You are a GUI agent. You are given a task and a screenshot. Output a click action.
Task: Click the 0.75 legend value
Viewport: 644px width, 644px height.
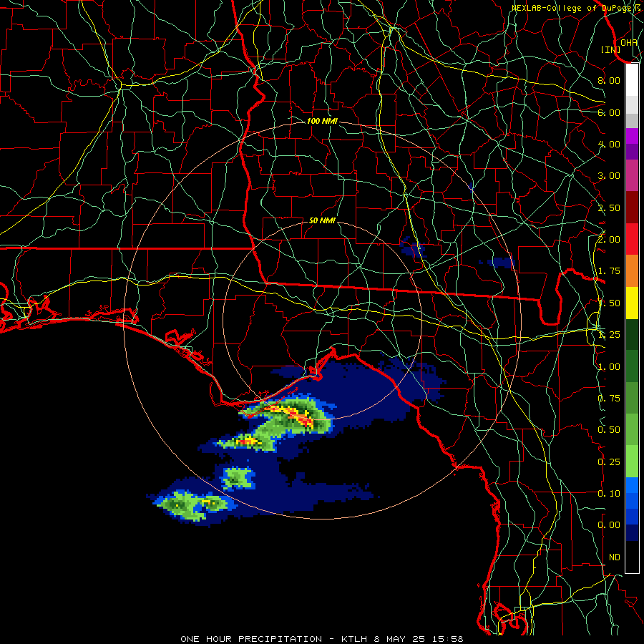tap(609, 399)
